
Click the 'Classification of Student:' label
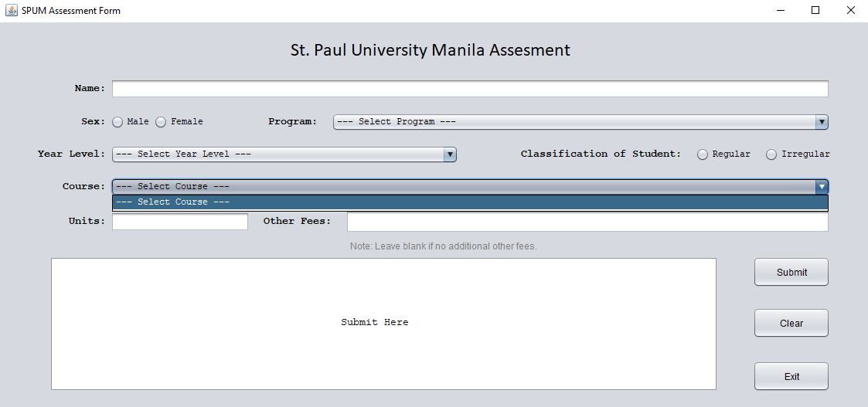(601, 154)
